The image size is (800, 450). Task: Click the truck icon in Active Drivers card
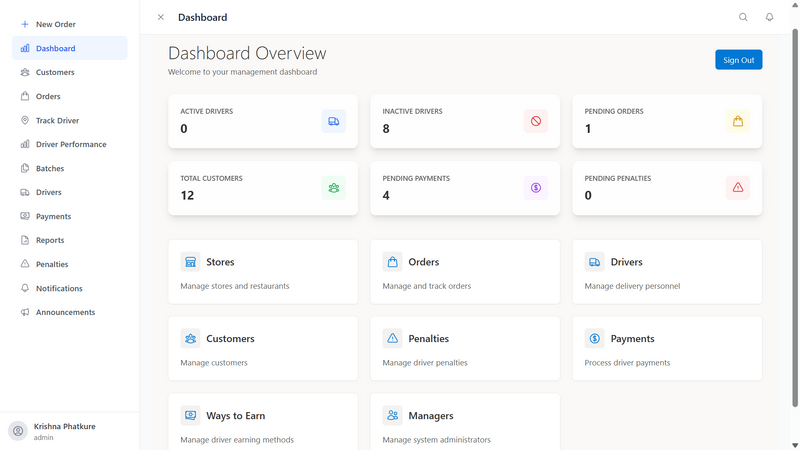333,121
